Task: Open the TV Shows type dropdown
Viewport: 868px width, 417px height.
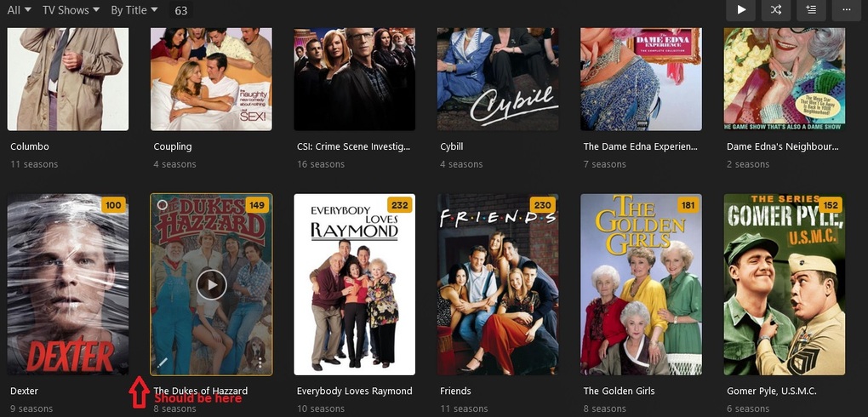Action: tap(71, 10)
